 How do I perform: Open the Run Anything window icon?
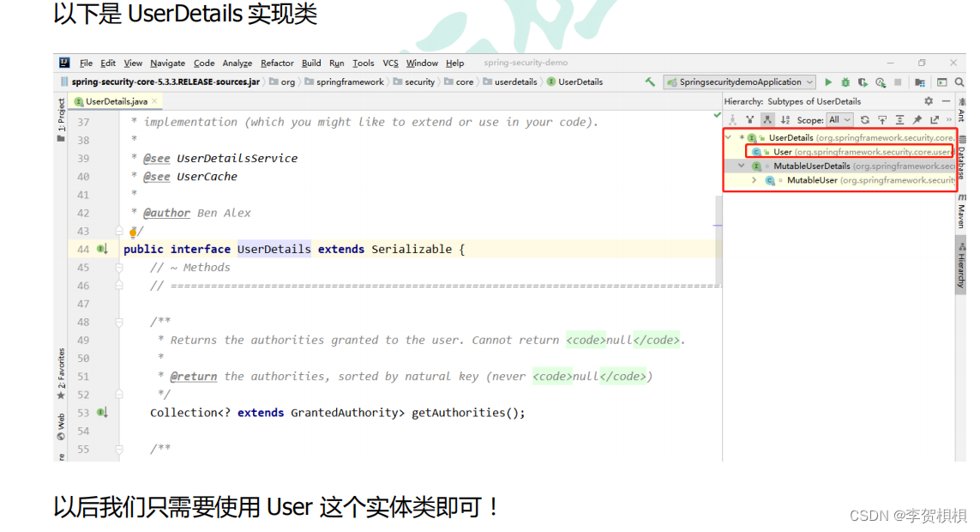point(942,82)
